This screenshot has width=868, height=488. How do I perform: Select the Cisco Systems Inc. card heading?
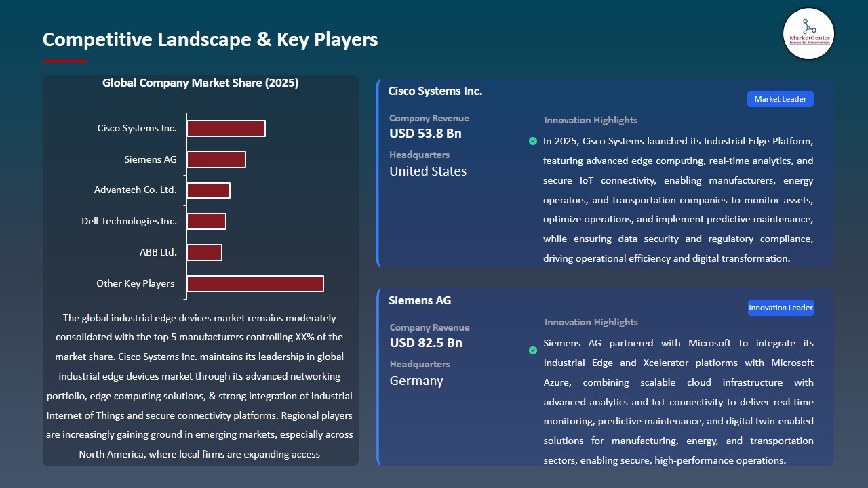click(x=435, y=90)
